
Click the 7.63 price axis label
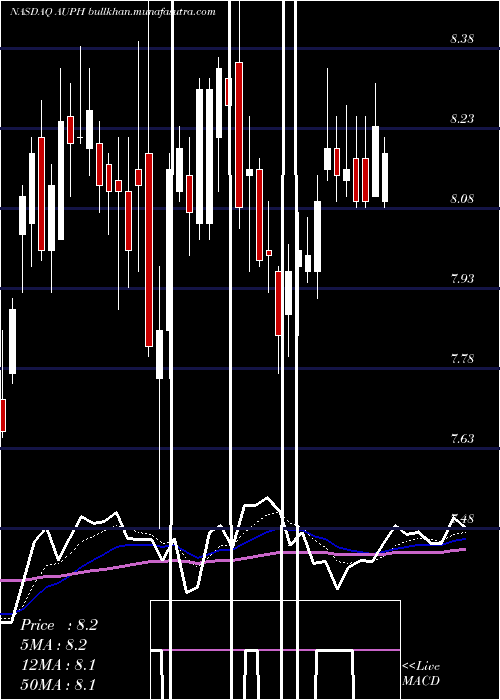coord(462,438)
